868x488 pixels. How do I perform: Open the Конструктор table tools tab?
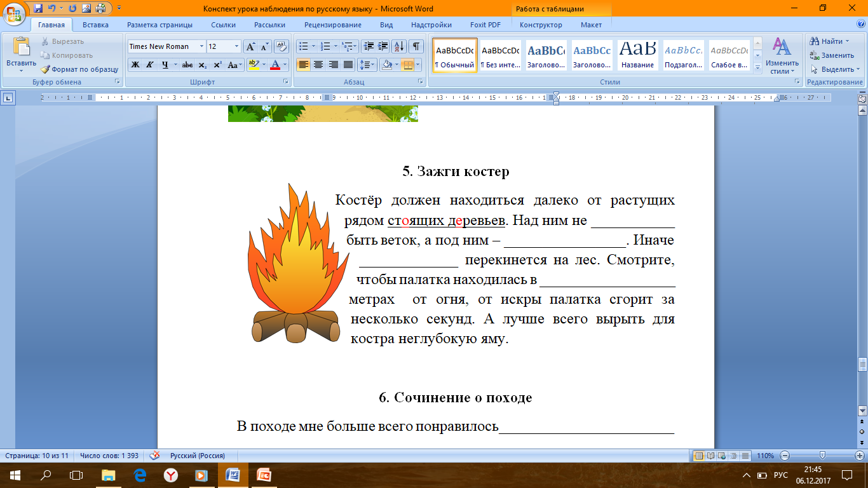pyautogui.click(x=541, y=25)
